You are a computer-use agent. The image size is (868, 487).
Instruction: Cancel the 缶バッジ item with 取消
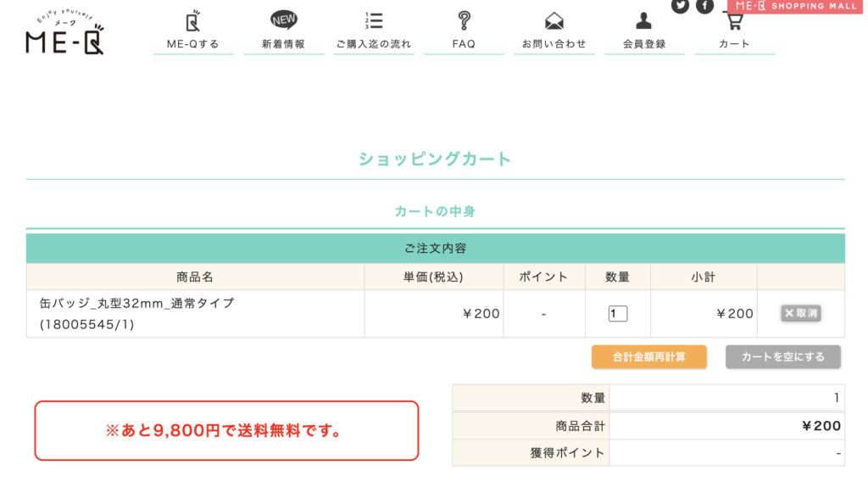(x=801, y=314)
